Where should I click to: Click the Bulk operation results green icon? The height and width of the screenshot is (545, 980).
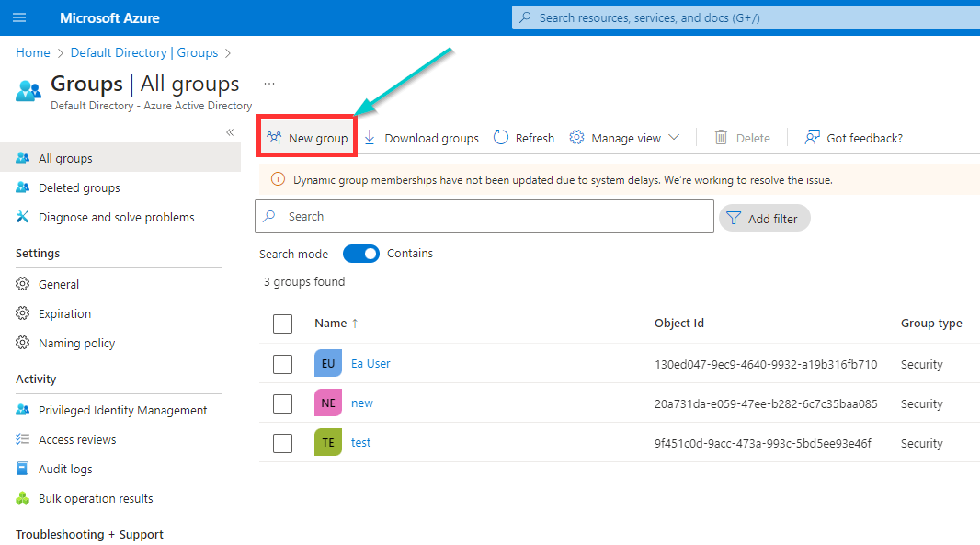click(22, 497)
